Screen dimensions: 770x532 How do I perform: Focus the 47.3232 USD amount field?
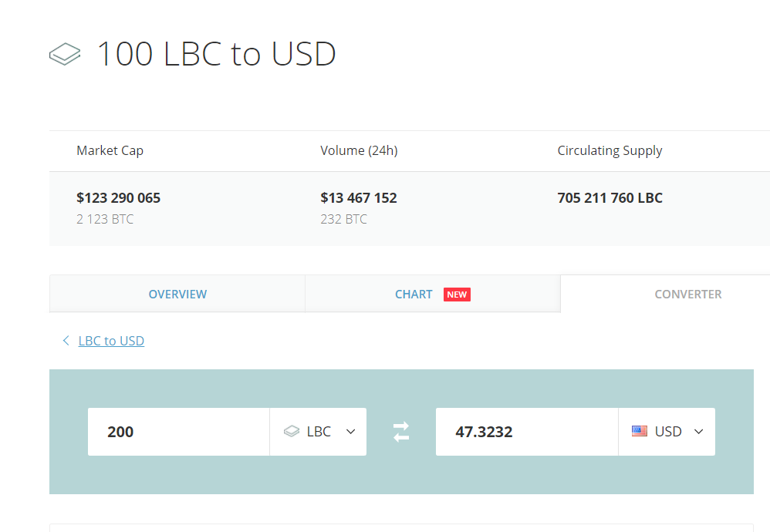[527, 432]
